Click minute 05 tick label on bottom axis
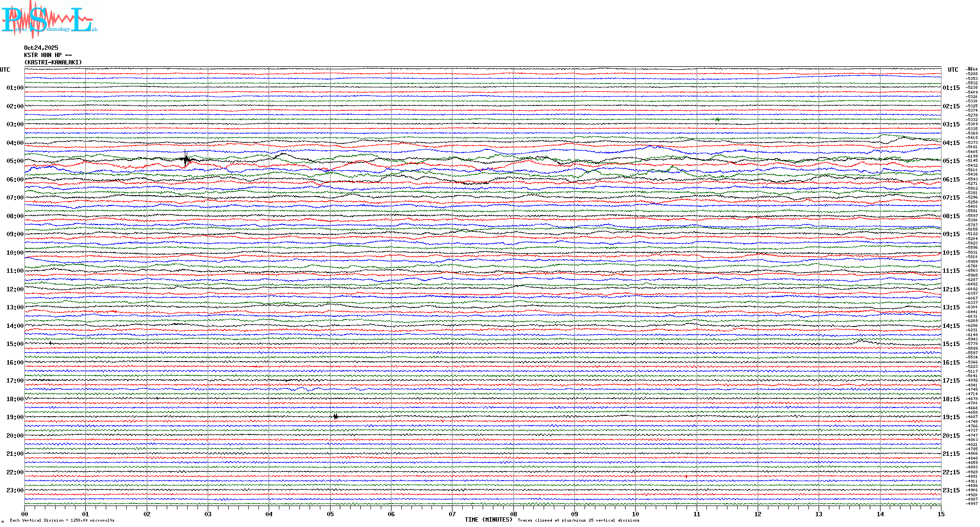Screen dimensions: 980x527 click(x=330, y=514)
